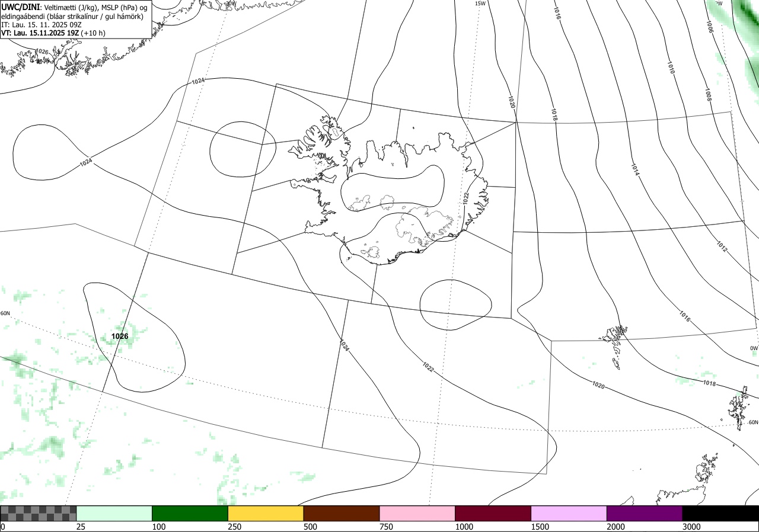This screenshot has width=759, height=532.
Task: Choose the light lilac 1500–2000 legend swatch
Action: 569,513
